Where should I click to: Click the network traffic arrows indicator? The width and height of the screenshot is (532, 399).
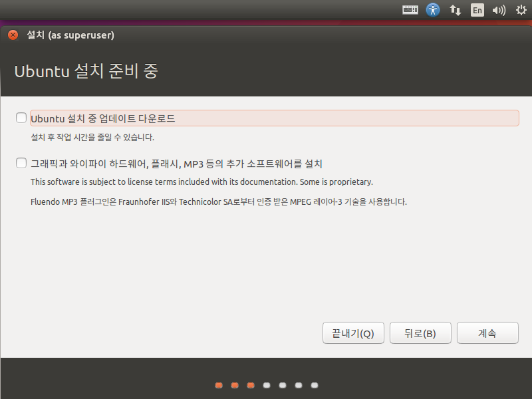[454, 10]
